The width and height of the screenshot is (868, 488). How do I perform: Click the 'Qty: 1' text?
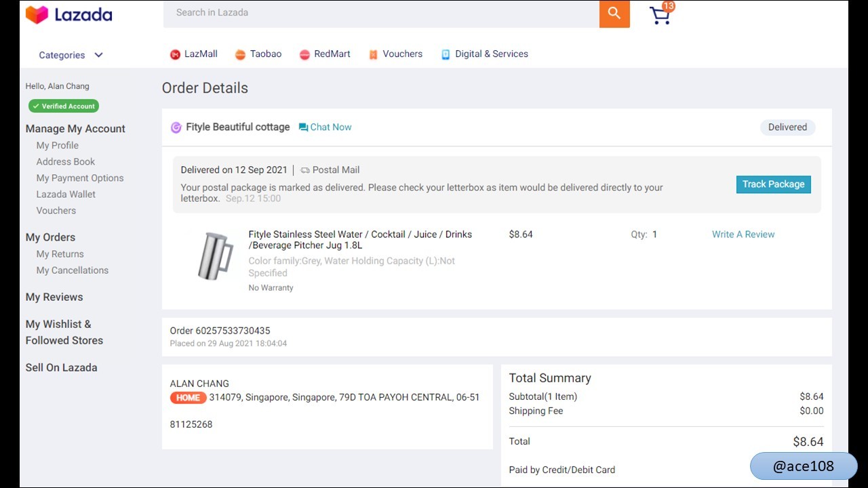pos(644,235)
